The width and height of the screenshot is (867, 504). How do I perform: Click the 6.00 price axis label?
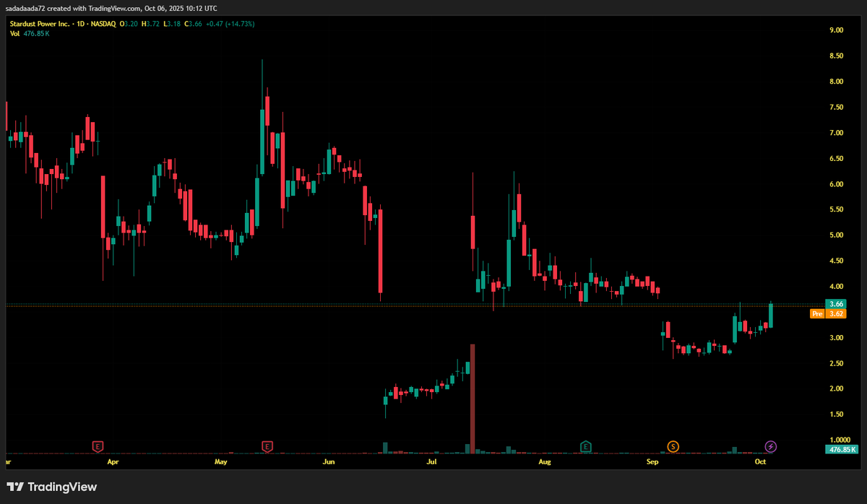click(x=837, y=184)
